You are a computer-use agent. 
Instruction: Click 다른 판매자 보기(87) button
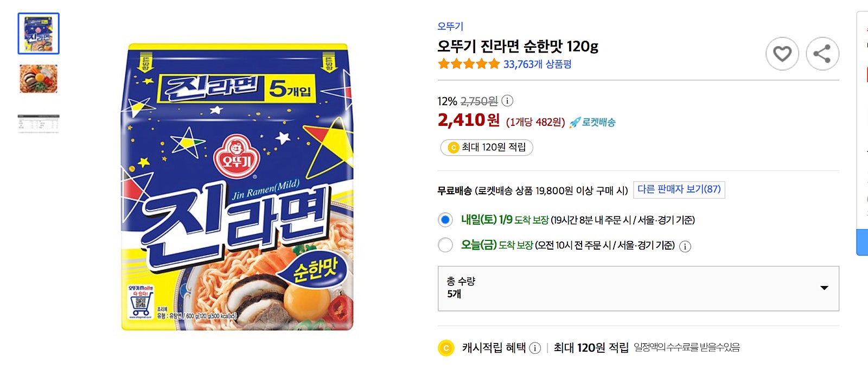click(x=679, y=189)
